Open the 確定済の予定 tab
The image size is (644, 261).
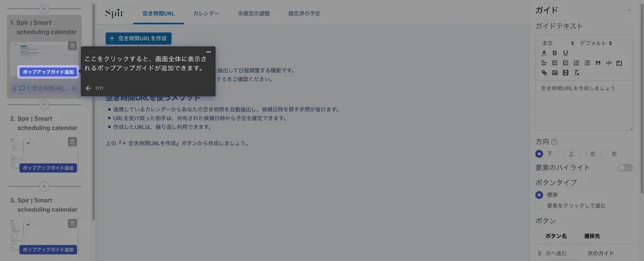tap(305, 13)
